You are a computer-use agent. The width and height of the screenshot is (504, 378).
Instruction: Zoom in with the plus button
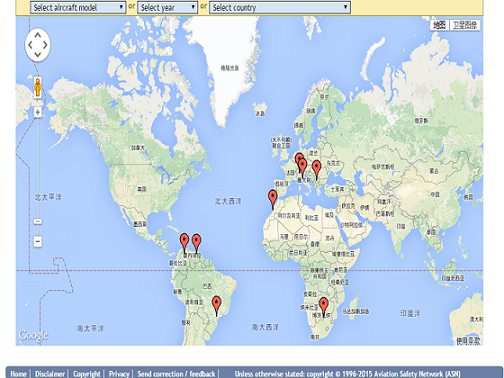(38, 112)
